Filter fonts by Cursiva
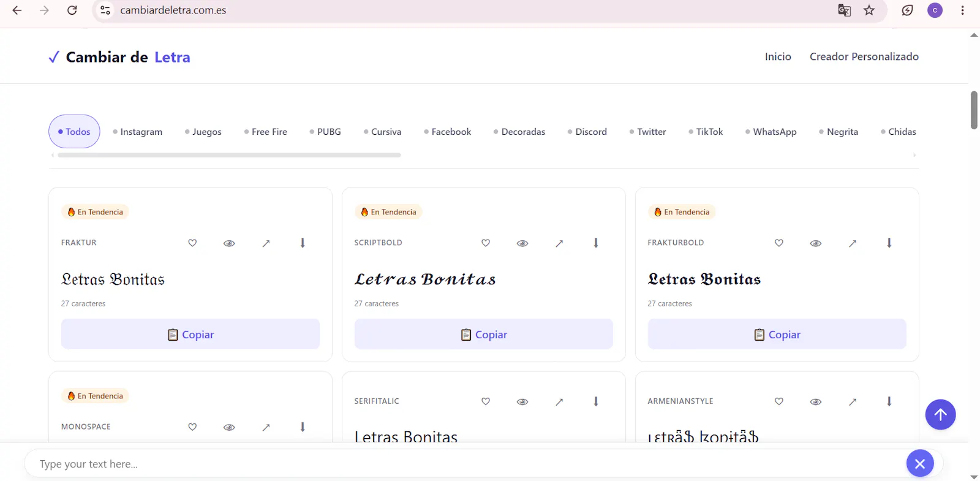The width and height of the screenshot is (980, 481). (x=383, y=132)
